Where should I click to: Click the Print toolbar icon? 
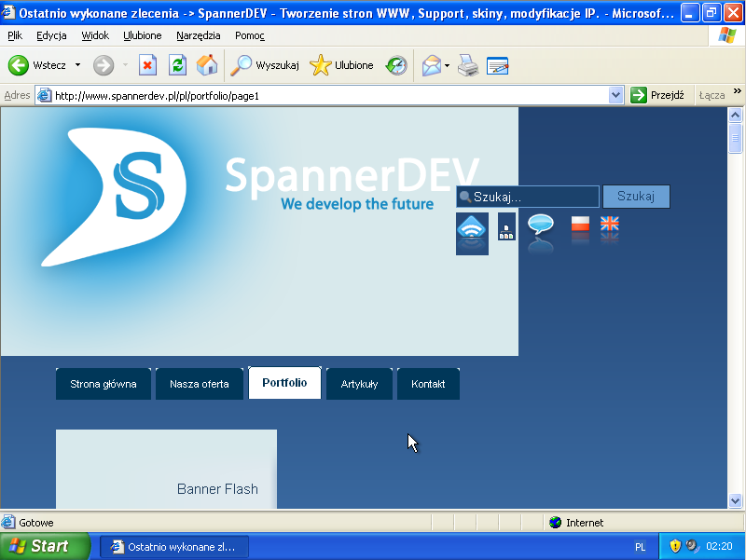468,65
